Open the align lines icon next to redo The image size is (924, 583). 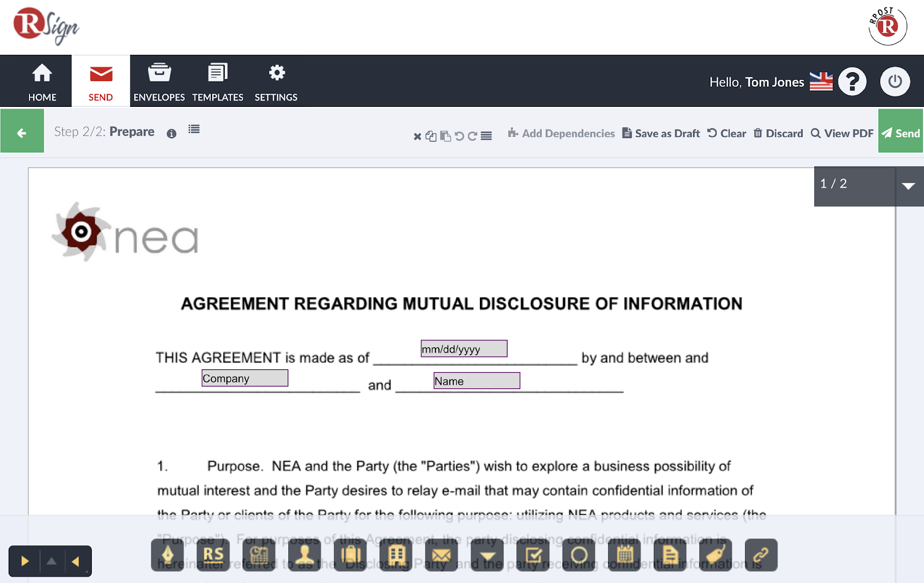(x=486, y=136)
